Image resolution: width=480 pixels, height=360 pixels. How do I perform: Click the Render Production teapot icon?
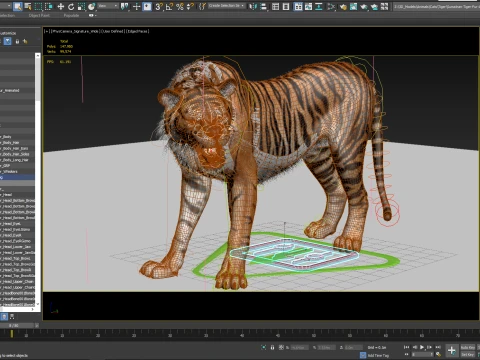pyautogui.click(x=364, y=6)
